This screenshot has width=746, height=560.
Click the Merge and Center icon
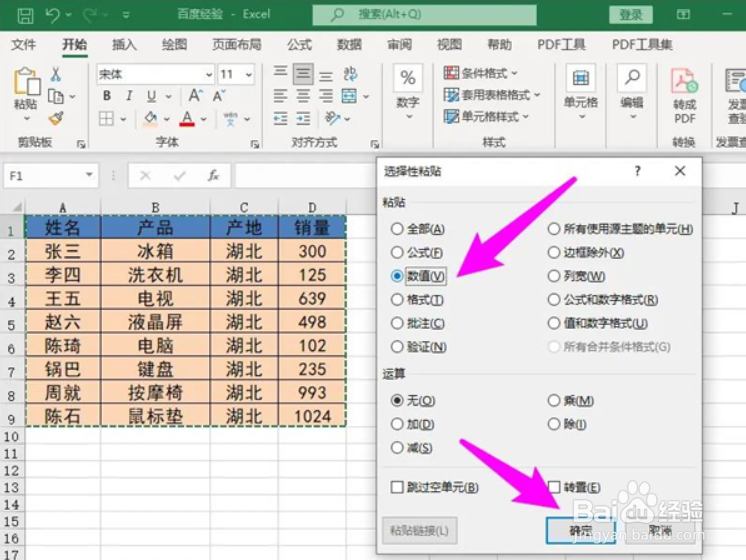point(349,97)
